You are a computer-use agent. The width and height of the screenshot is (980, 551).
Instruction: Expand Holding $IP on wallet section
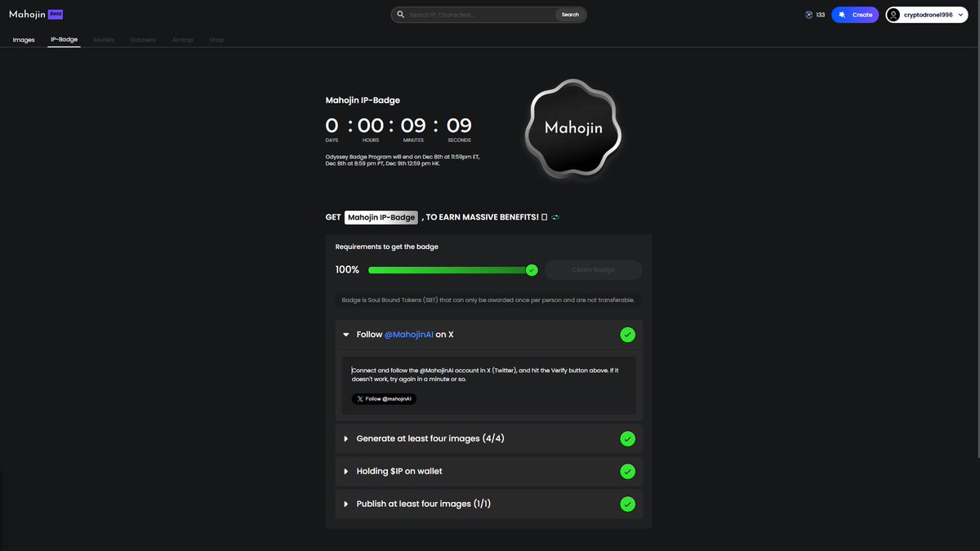(346, 471)
